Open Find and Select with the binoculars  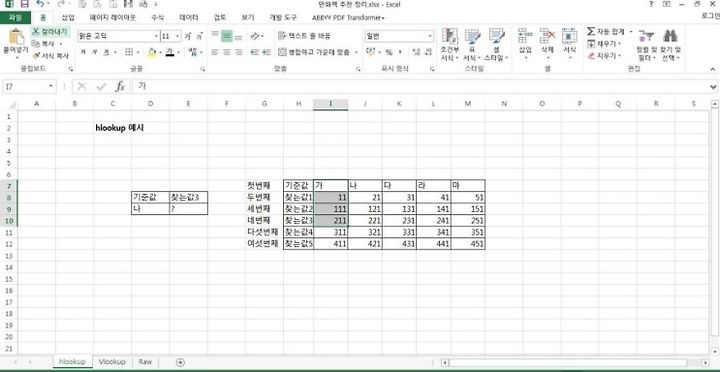[670, 45]
